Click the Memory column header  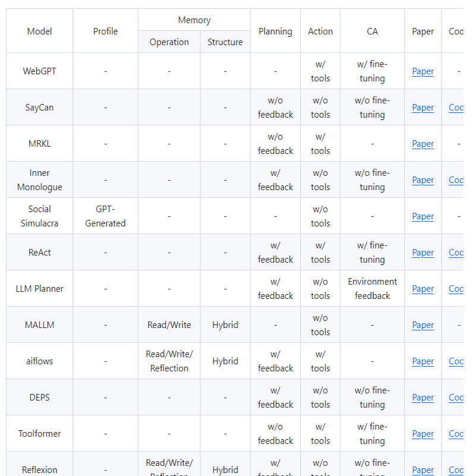[x=194, y=20]
